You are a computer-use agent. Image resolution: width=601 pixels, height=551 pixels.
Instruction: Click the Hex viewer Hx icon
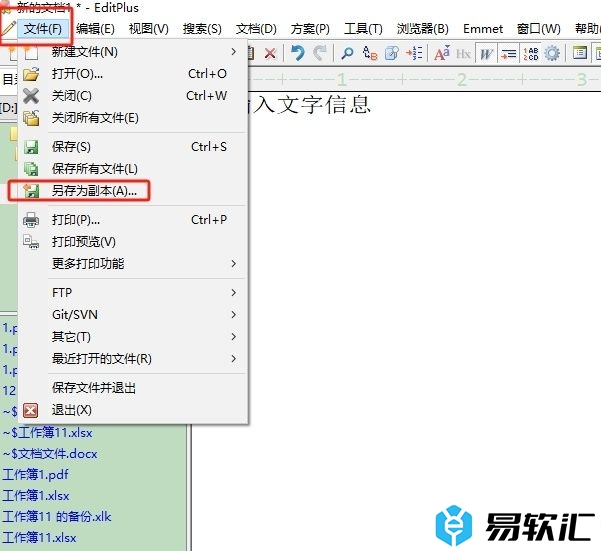tap(463, 54)
